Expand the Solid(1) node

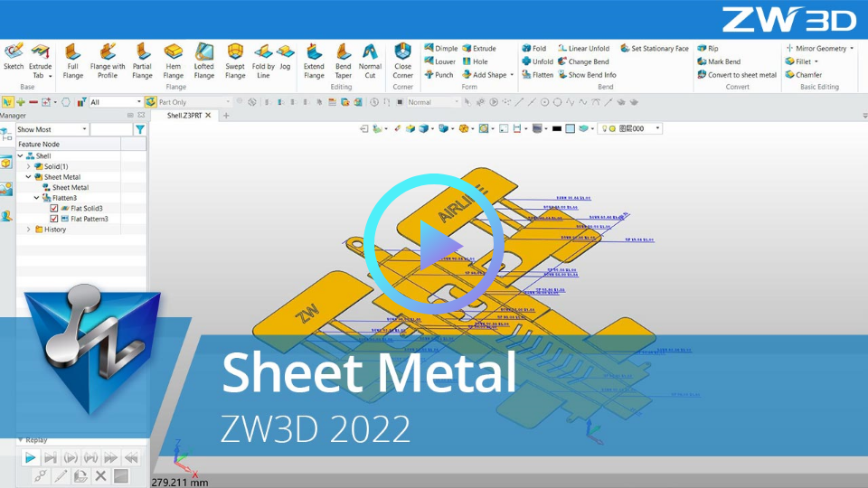tap(29, 166)
